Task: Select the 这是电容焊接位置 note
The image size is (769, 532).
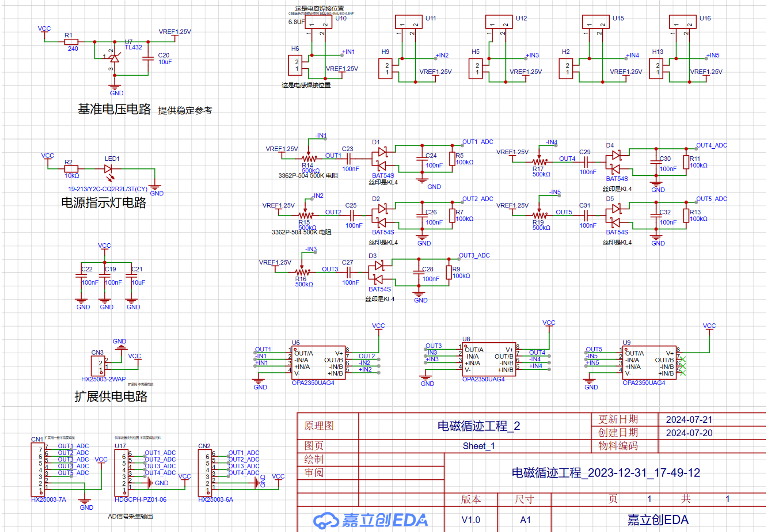Action: point(320,8)
